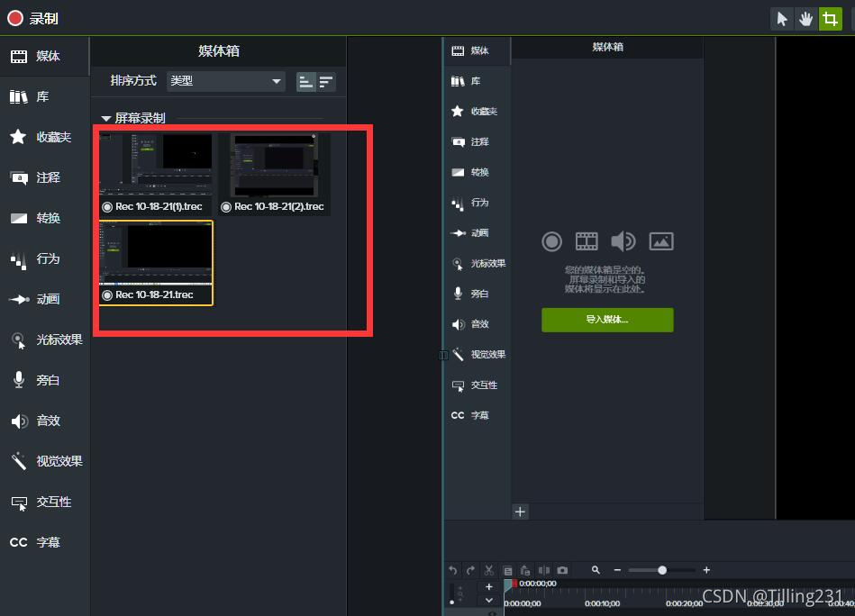Viewport: 855px width, 616px height.
Task: Click the scissors Cut tool
Action: pos(489,570)
